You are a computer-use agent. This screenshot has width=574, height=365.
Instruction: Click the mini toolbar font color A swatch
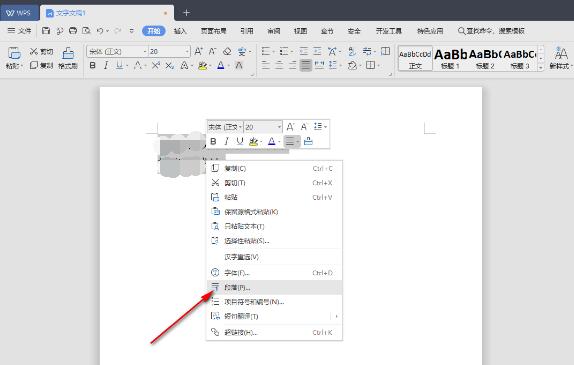click(271, 141)
